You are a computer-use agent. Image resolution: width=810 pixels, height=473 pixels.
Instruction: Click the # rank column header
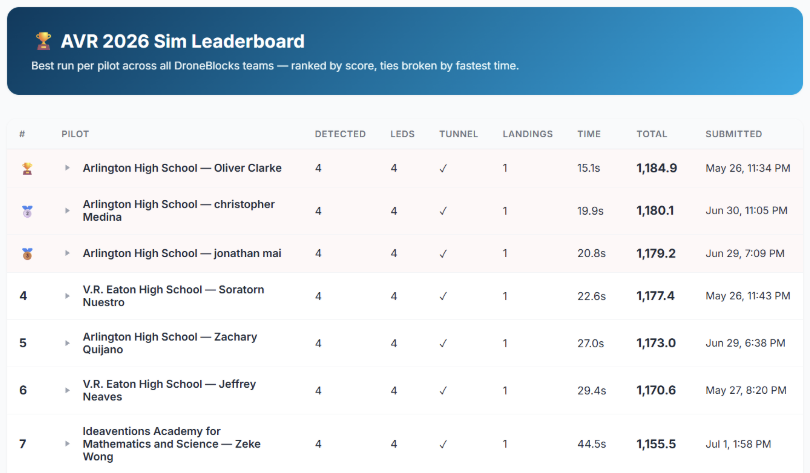(x=22, y=134)
